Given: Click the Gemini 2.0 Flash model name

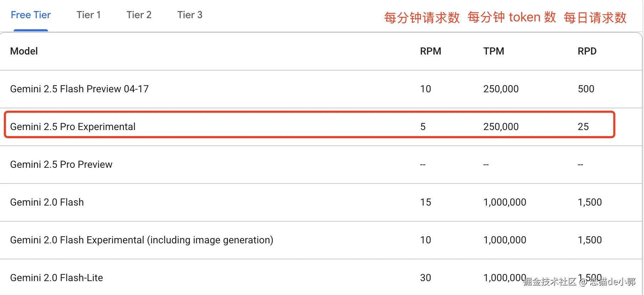Looking at the screenshot, I should pos(47,202).
